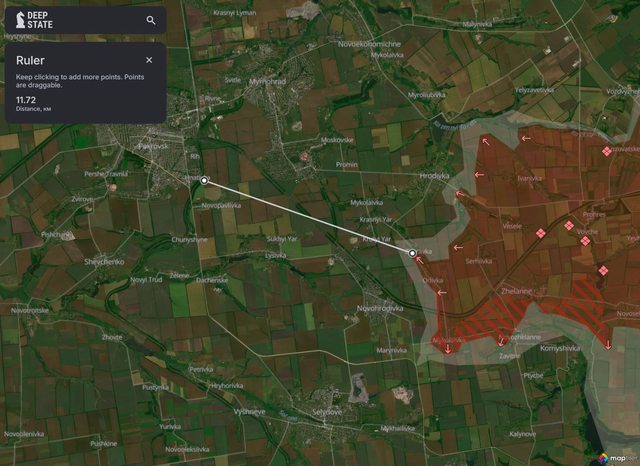640x466 pixels.
Task: Select the ruler start point near Pokrovsk
Action: [204, 181]
